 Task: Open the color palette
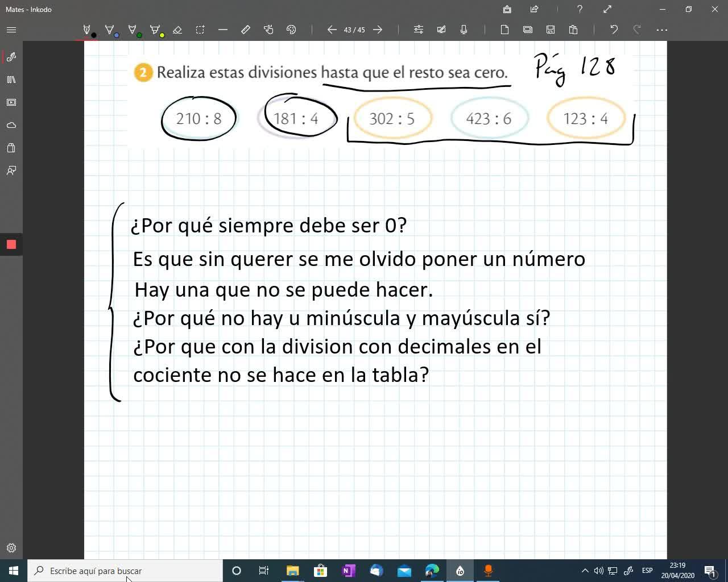pos(291,30)
